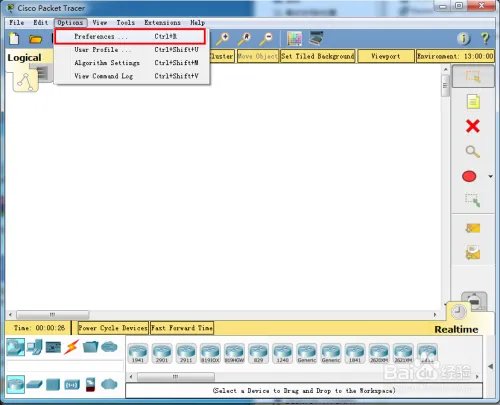
Task: Open the Tools menu
Action: [x=126, y=23]
